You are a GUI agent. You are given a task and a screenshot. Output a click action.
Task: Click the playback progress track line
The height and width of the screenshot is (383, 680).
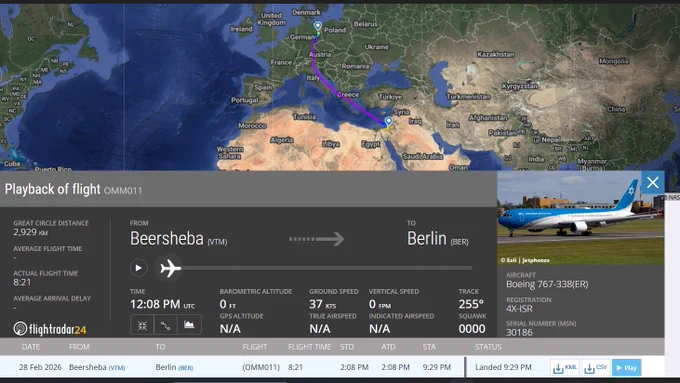pyautogui.click(x=327, y=268)
